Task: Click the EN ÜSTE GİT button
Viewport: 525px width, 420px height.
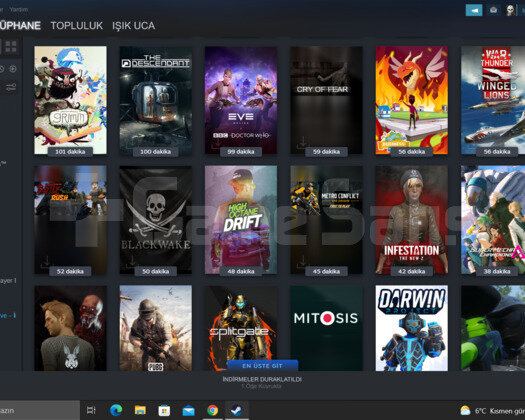Action: (x=262, y=366)
